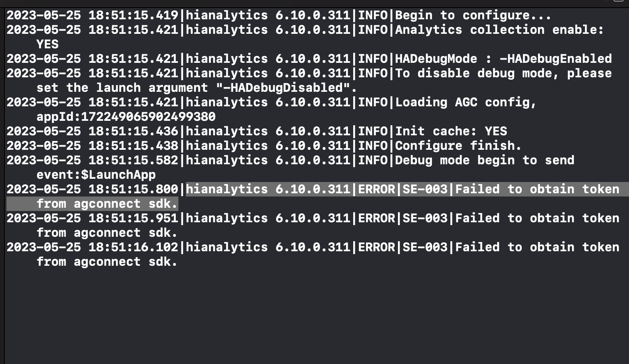Click 'from agconnect sdk.' under the 18:51:15.951 error
The height and width of the screenshot is (364, 629).
pos(107,233)
